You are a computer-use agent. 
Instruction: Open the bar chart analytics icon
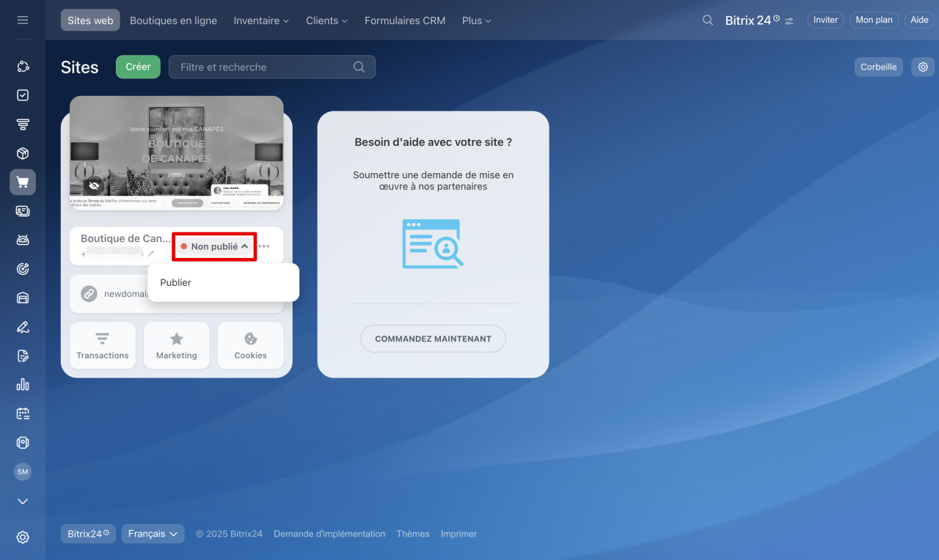(x=23, y=385)
